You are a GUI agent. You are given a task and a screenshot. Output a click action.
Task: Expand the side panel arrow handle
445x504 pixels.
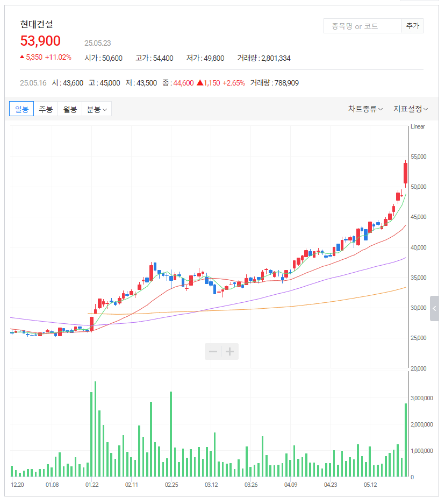click(x=434, y=309)
